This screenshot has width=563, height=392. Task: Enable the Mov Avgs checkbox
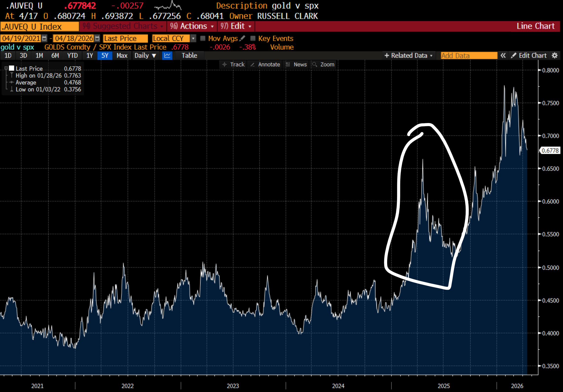(203, 38)
